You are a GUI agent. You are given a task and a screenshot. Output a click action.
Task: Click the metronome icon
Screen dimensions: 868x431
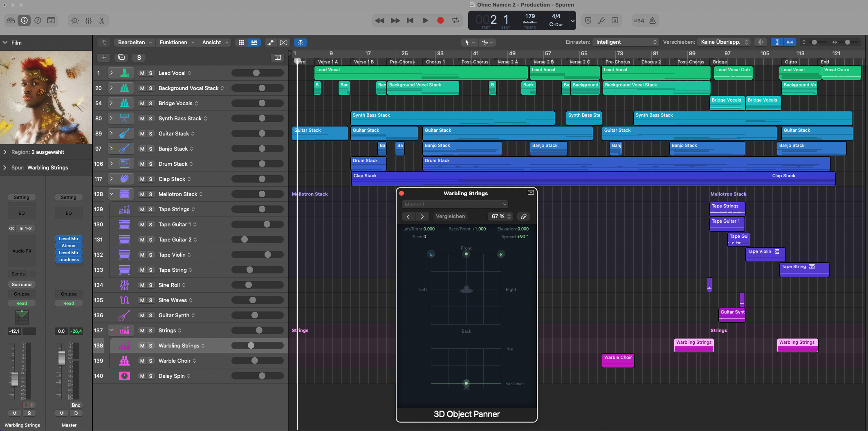[x=653, y=20]
